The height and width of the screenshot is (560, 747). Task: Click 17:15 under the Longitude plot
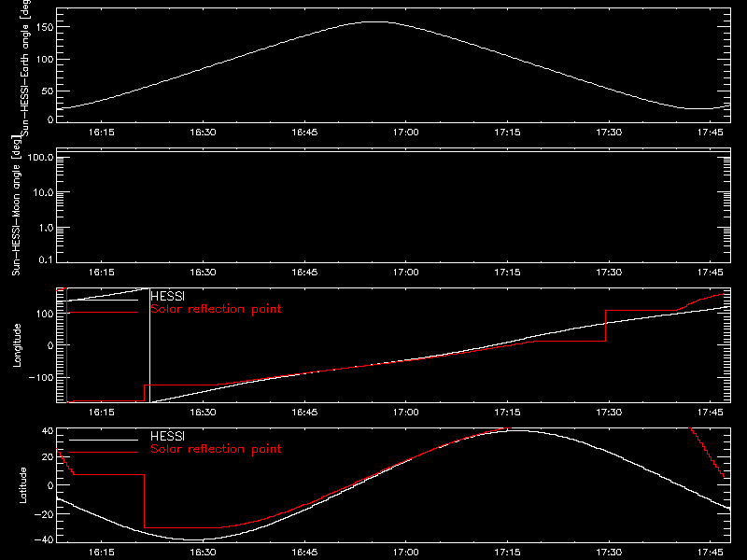coord(507,412)
